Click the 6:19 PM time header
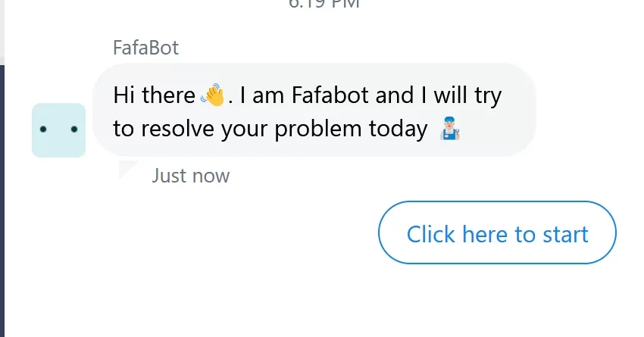 pos(324,4)
